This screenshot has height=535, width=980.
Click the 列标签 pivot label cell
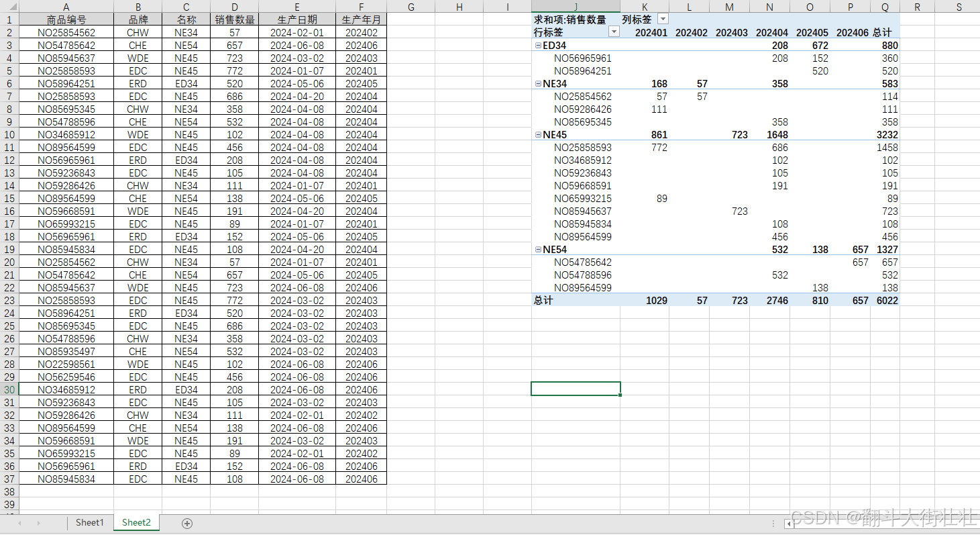(x=637, y=19)
